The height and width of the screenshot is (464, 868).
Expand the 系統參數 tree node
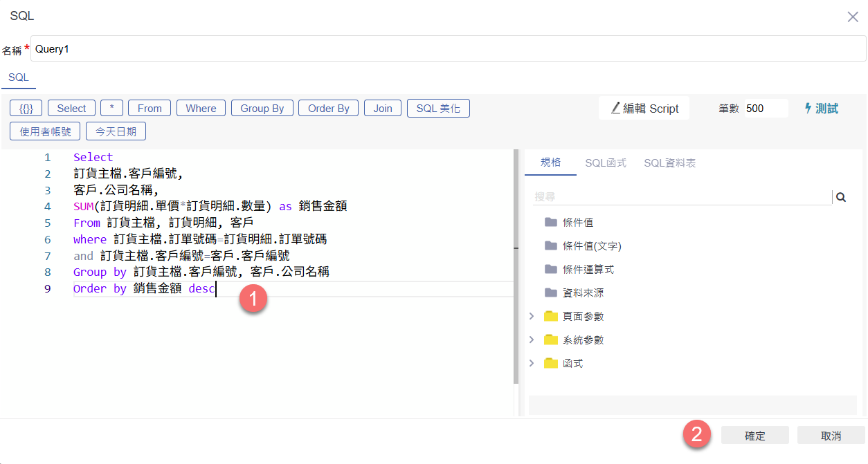point(532,340)
